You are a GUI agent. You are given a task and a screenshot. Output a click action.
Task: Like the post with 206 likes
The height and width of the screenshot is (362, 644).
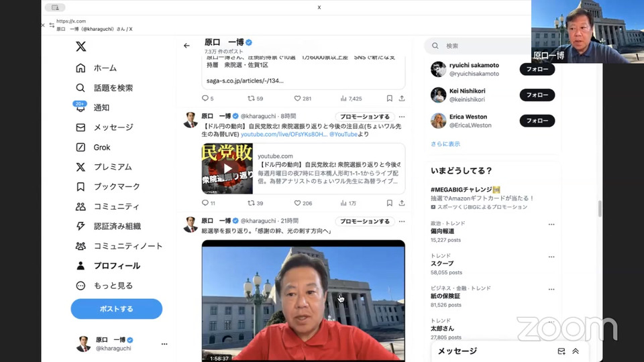pos(297,202)
